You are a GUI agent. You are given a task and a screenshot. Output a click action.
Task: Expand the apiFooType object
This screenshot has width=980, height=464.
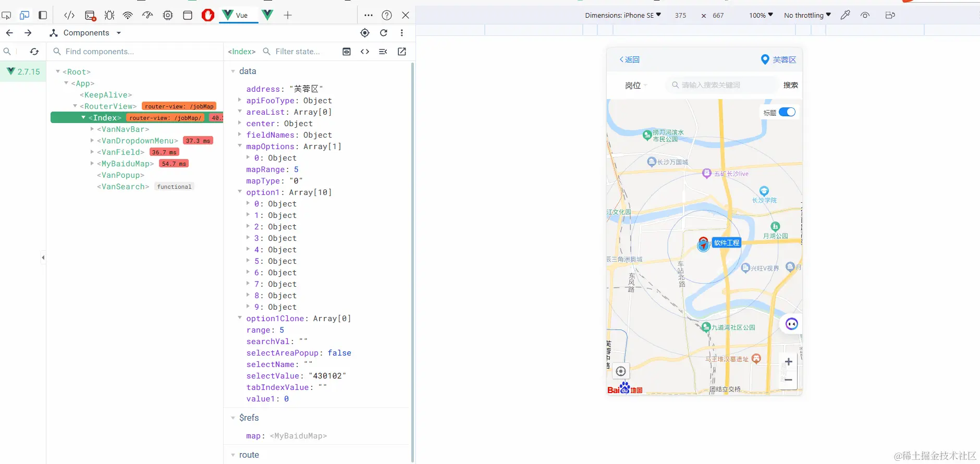(240, 100)
